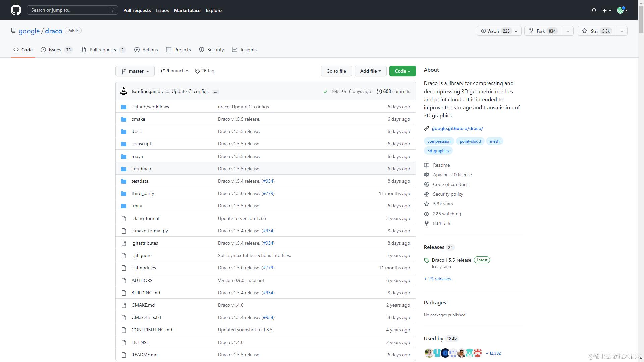Switch to the Actions tab
The image size is (644, 362).
tap(146, 50)
